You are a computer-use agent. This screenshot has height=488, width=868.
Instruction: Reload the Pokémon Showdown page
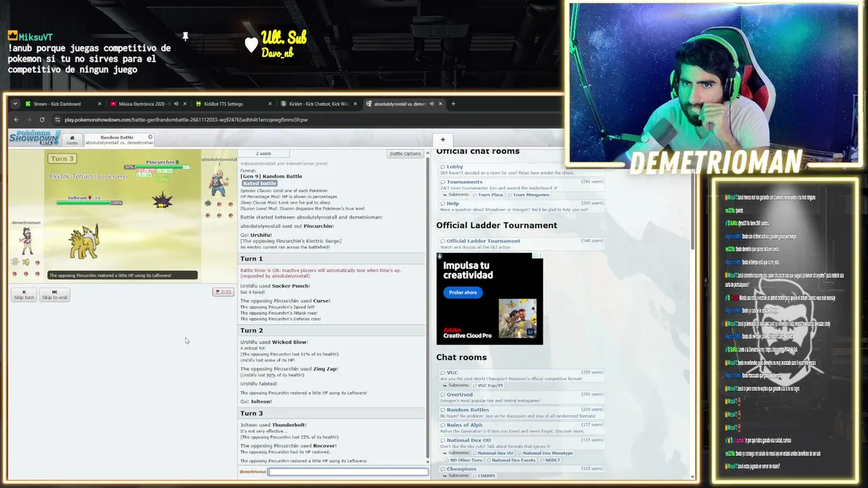pos(42,119)
